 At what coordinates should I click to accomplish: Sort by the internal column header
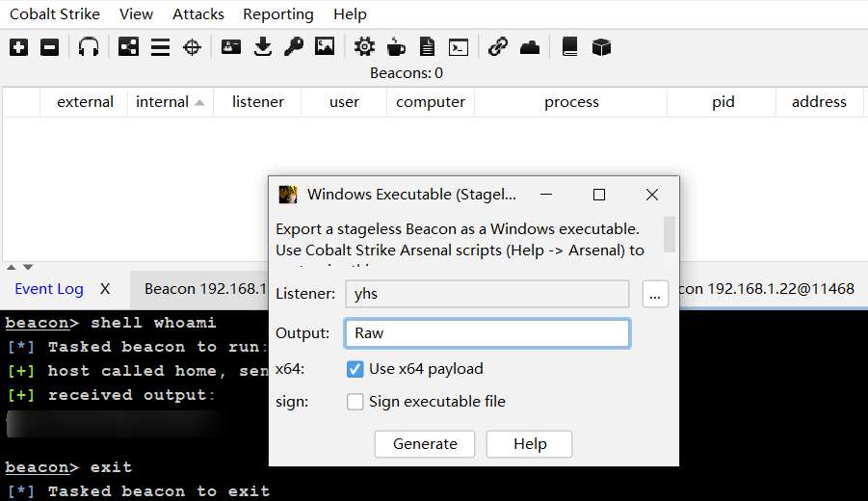[170, 102]
